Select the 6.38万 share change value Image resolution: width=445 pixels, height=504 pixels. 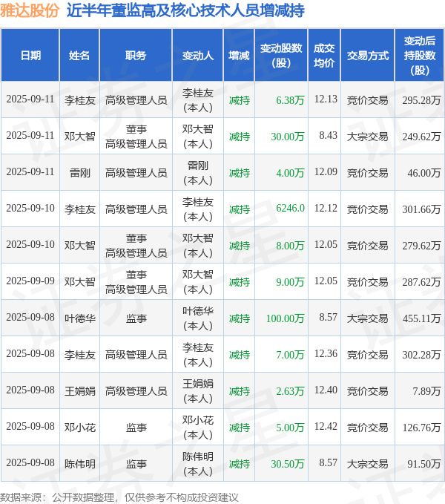pos(290,100)
